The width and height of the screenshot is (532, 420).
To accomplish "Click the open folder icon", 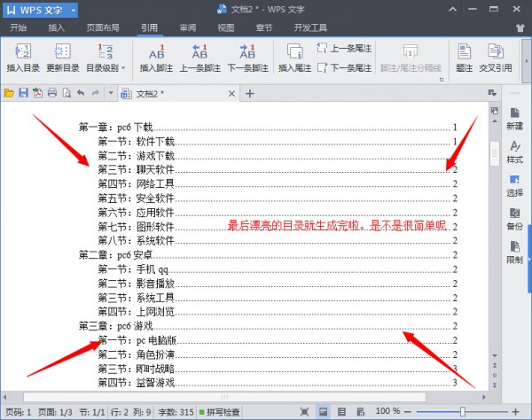I will click(9, 93).
